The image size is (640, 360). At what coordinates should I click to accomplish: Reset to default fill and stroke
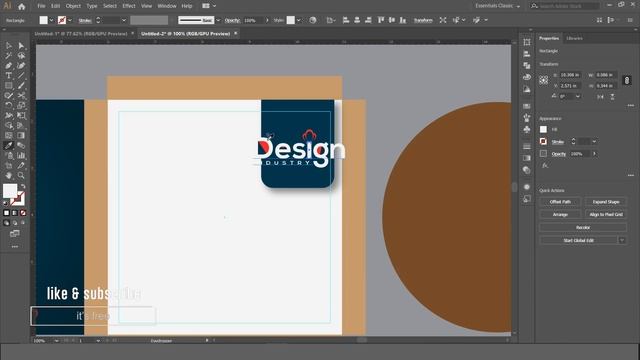[x=5, y=203]
